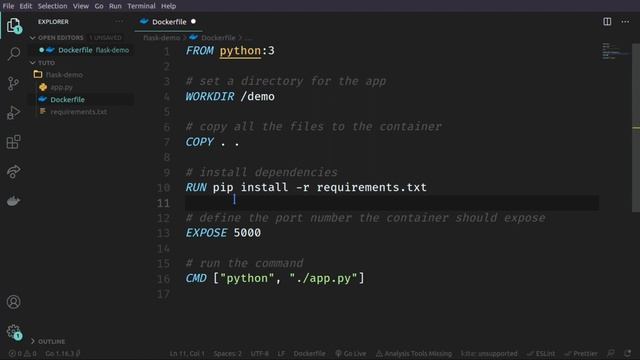Open the Manage gear icon
Screen dimensions: 640x360
click(x=13, y=331)
